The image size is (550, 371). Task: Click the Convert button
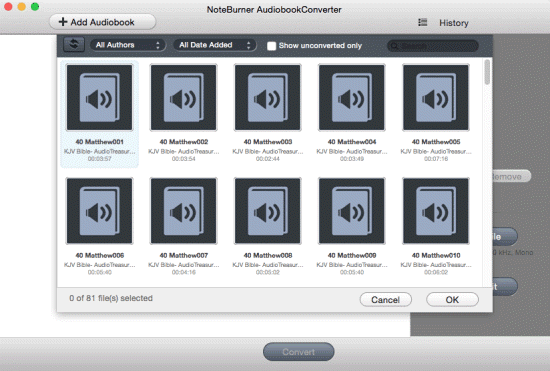tap(299, 352)
